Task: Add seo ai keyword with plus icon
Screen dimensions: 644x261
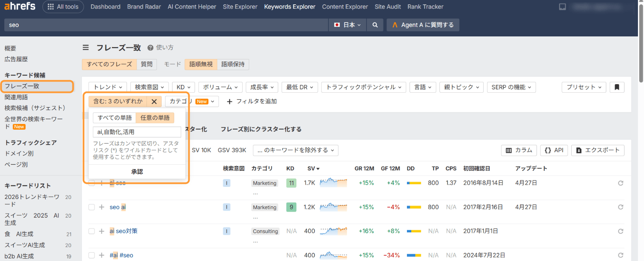Action: tap(101, 207)
